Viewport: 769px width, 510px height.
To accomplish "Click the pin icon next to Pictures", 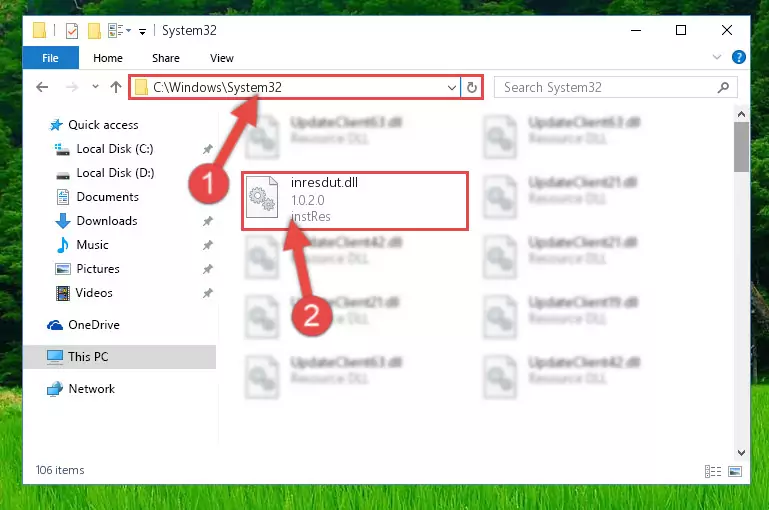I will [208, 269].
